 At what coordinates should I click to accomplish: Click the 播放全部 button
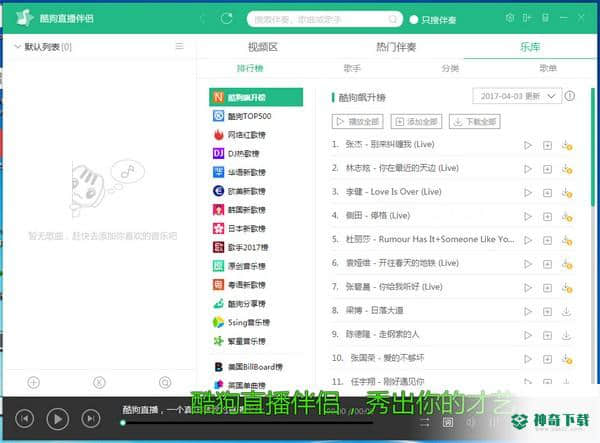(x=357, y=122)
